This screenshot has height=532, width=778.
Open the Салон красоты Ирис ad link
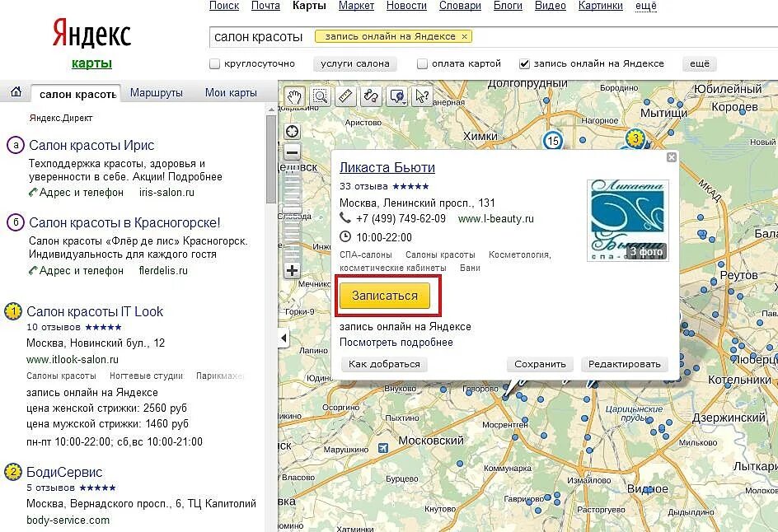91,145
